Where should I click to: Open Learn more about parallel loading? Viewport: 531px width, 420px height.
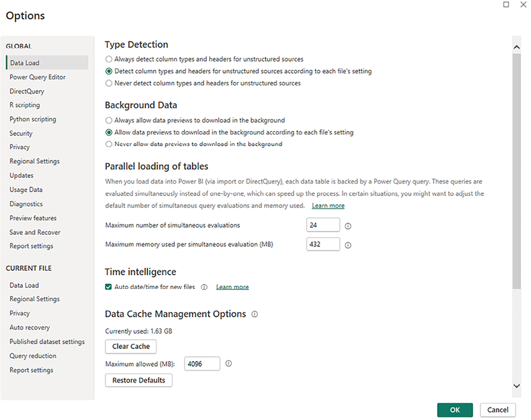click(327, 205)
